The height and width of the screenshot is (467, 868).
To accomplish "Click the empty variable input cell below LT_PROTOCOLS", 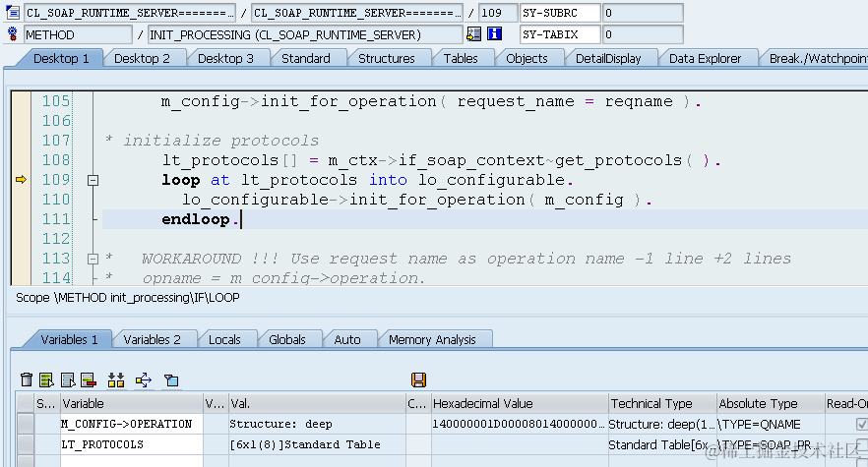I will (132, 461).
